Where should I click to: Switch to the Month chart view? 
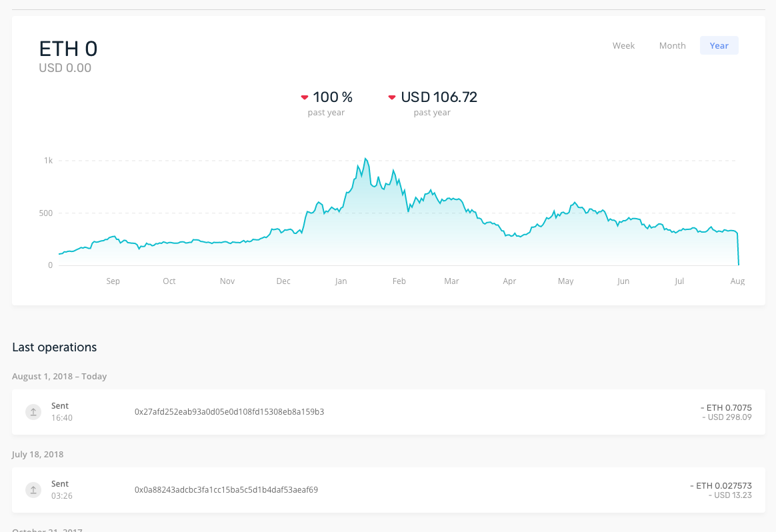click(x=672, y=45)
